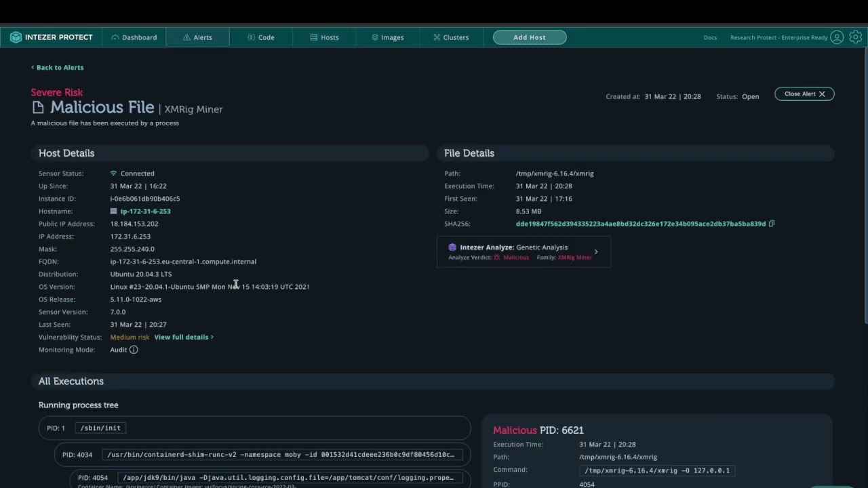Click the Malicious PID: 6621 heading
Screen dimensions: 868x488
(538, 430)
